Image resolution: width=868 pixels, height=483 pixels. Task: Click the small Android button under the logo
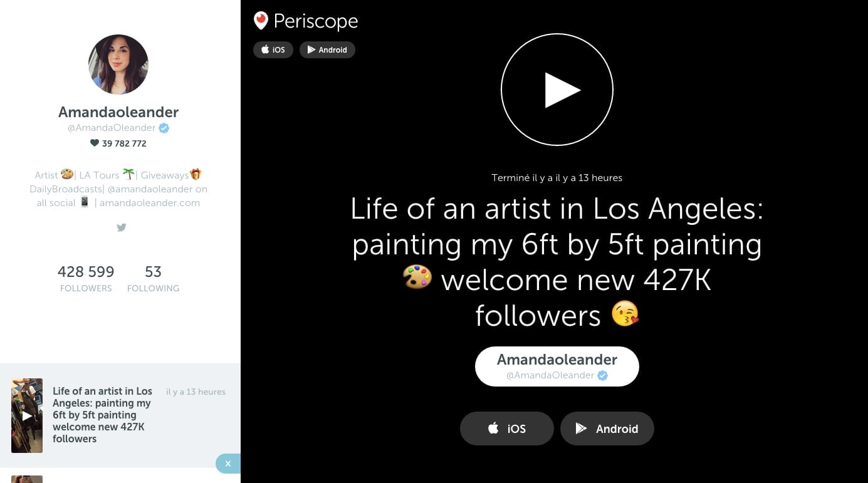pos(327,49)
